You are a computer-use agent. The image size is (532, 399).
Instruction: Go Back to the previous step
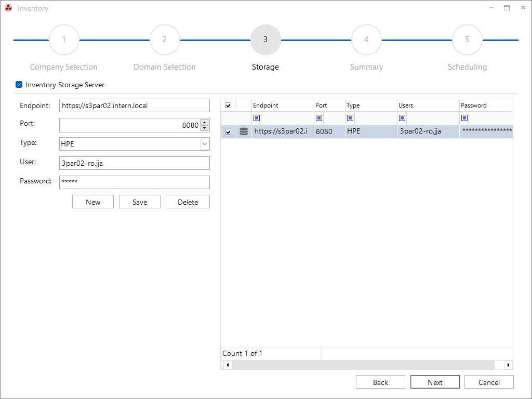coord(380,382)
